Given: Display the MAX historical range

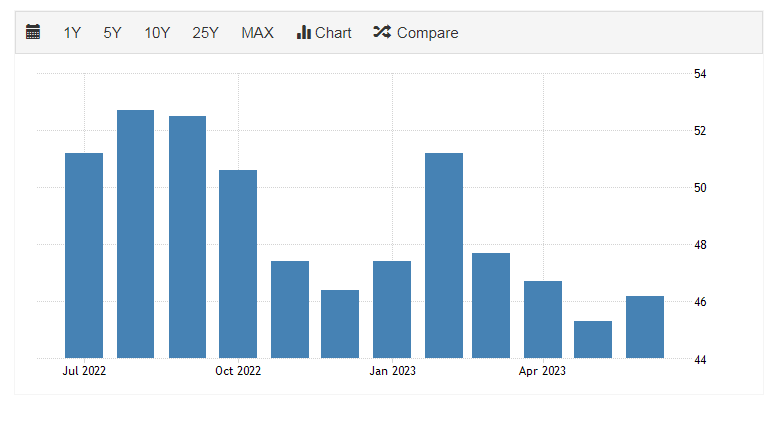Looking at the screenshot, I should pyautogui.click(x=257, y=32).
